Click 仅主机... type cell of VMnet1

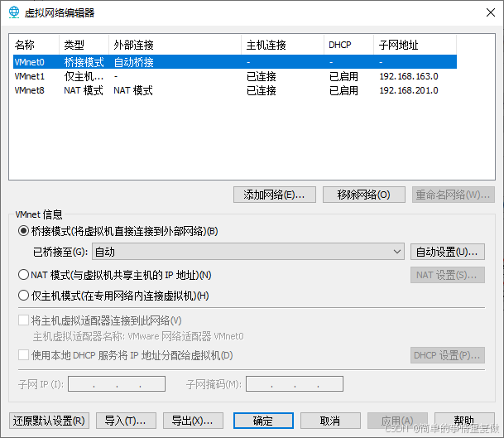(84, 76)
